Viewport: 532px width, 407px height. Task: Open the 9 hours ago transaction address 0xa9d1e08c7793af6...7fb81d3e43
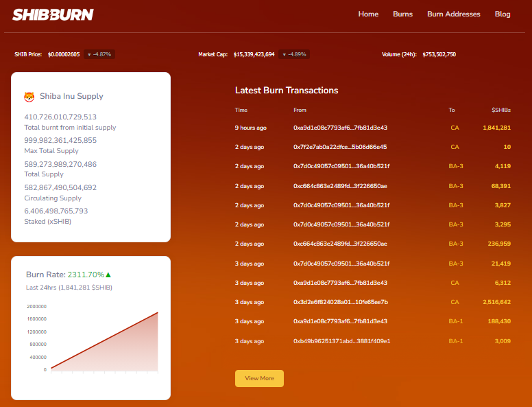340,128
